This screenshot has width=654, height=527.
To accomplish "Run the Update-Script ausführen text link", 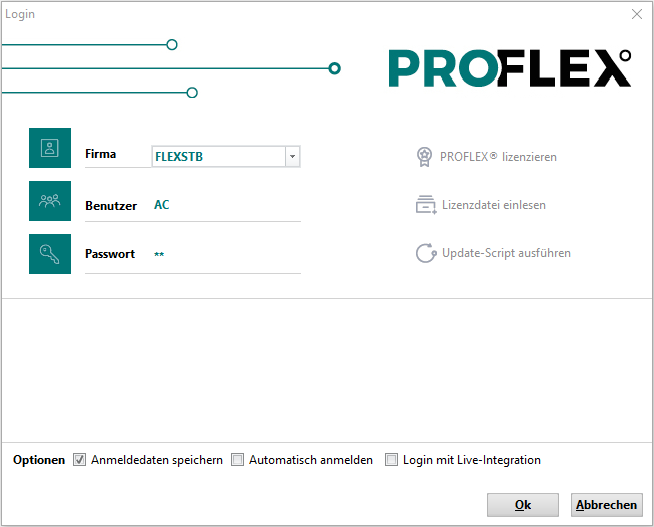I will [x=506, y=253].
